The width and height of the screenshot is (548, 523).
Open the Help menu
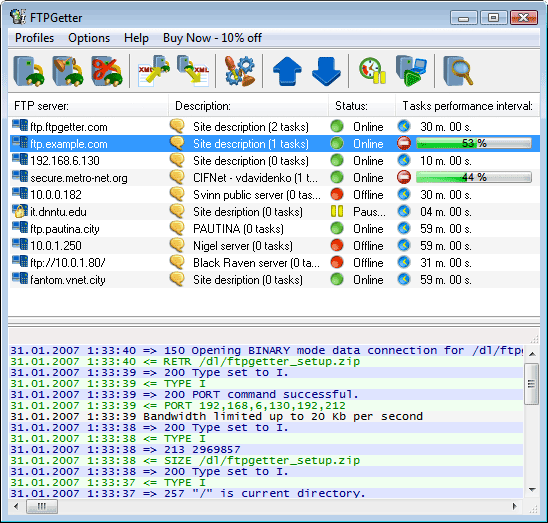pos(136,38)
